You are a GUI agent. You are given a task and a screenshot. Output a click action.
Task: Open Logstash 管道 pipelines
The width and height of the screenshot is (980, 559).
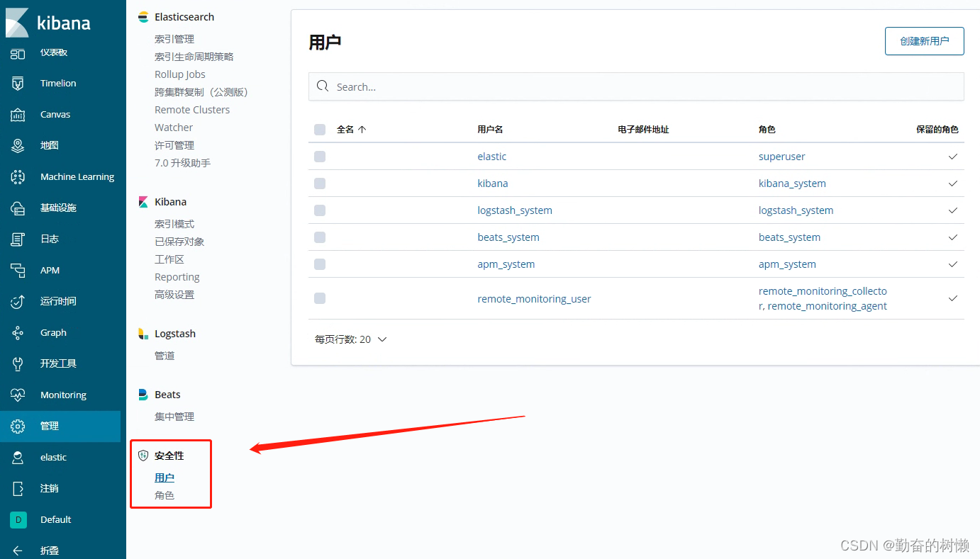point(165,356)
